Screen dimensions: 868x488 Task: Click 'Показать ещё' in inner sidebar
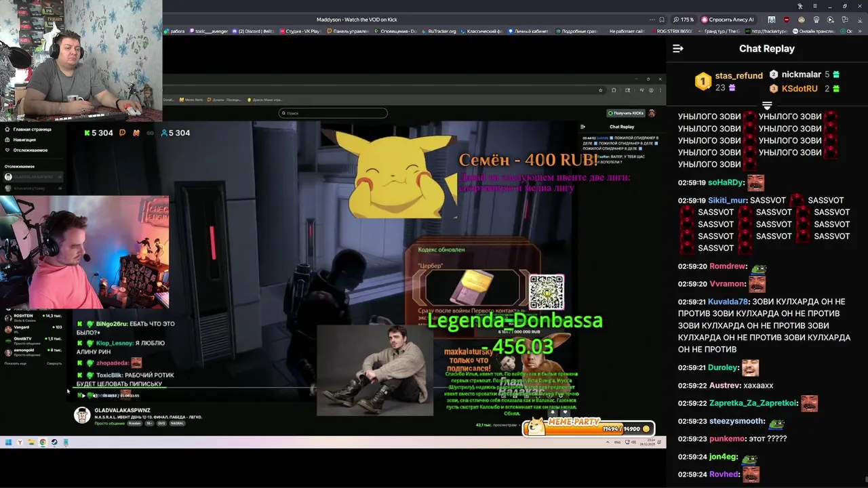(x=16, y=363)
